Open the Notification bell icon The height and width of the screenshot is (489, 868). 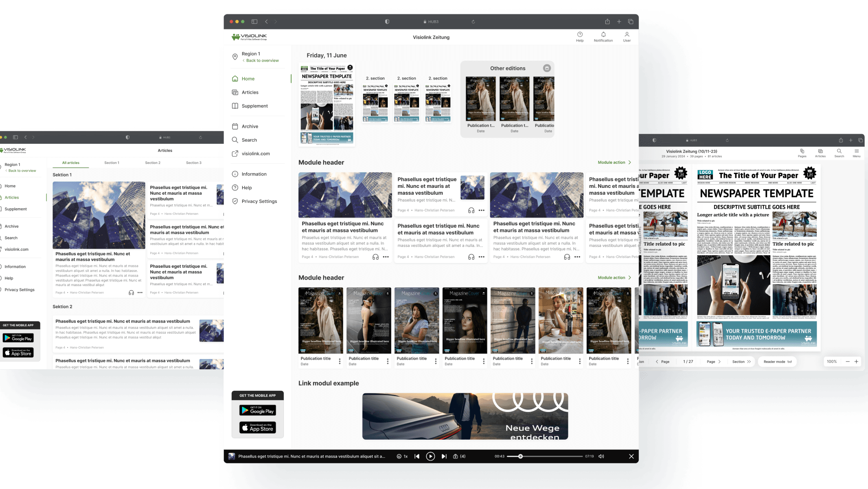(603, 35)
